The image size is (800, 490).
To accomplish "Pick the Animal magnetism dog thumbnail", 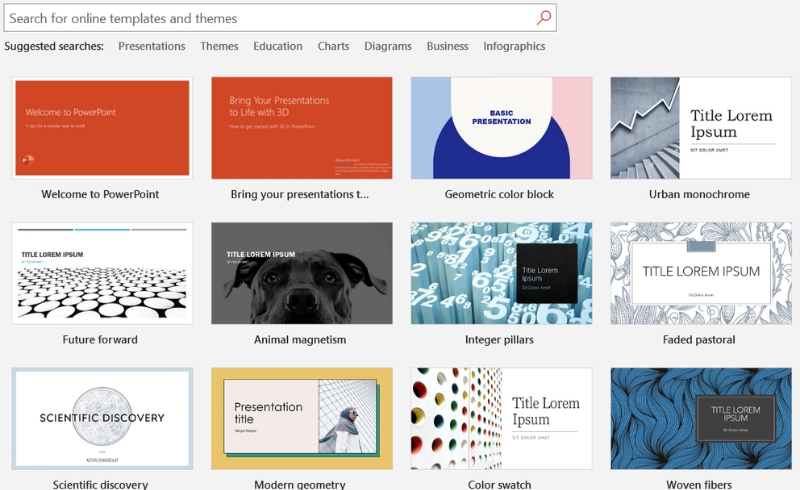I will [x=302, y=273].
